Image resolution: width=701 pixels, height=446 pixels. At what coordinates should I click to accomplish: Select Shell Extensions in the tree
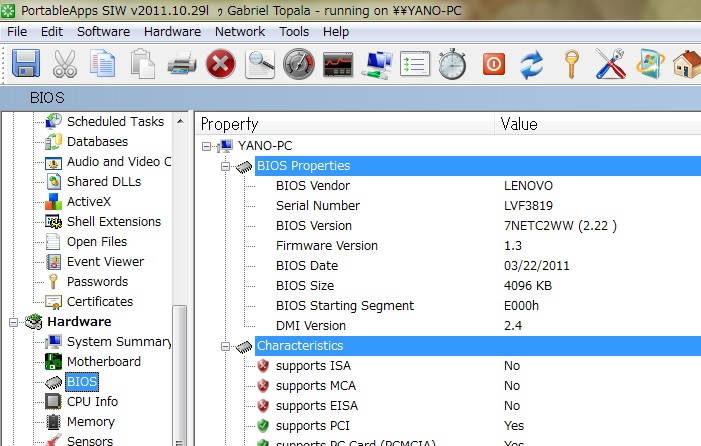click(x=114, y=222)
